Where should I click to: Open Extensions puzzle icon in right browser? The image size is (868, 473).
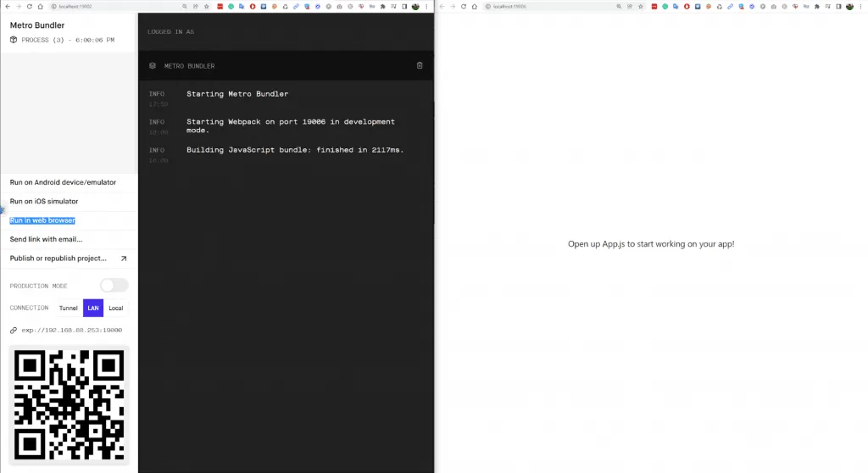[x=816, y=7]
